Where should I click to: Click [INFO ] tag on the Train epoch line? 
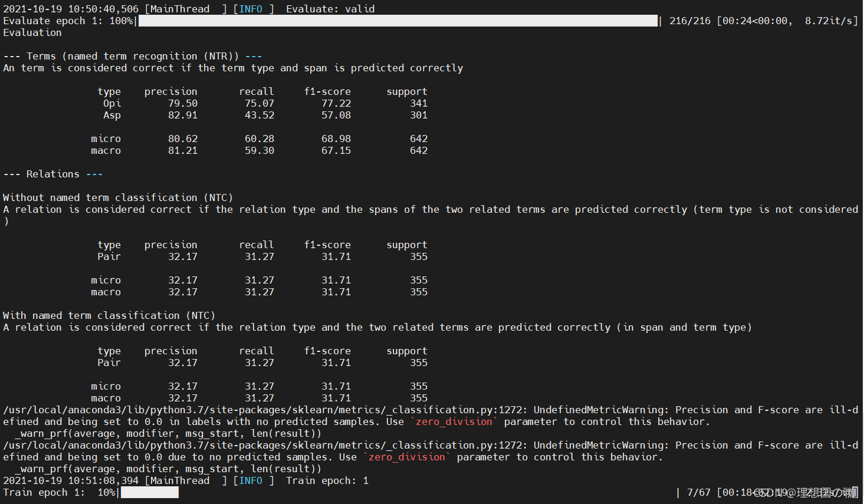coord(254,480)
